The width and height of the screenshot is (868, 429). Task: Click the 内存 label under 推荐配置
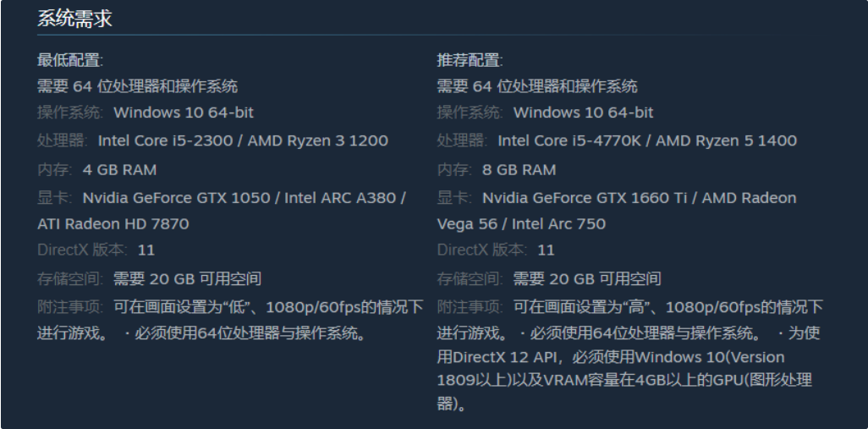(453, 169)
